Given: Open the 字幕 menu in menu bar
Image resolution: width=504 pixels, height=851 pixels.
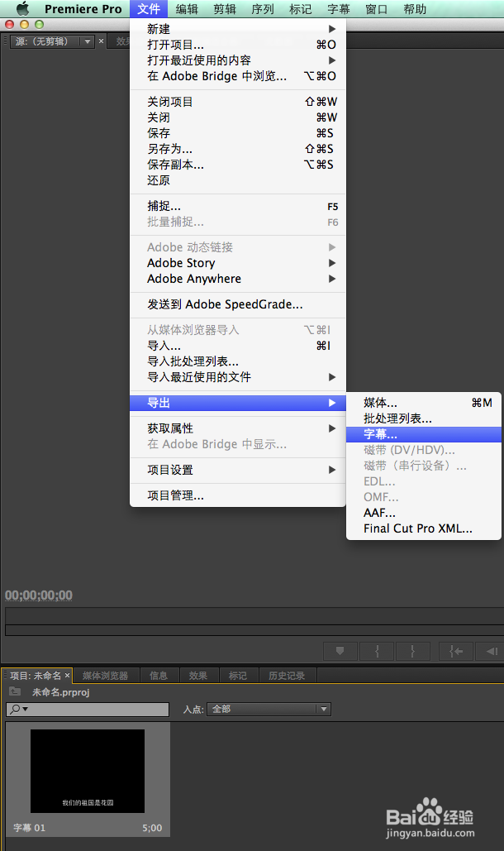Looking at the screenshot, I should [338, 8].
